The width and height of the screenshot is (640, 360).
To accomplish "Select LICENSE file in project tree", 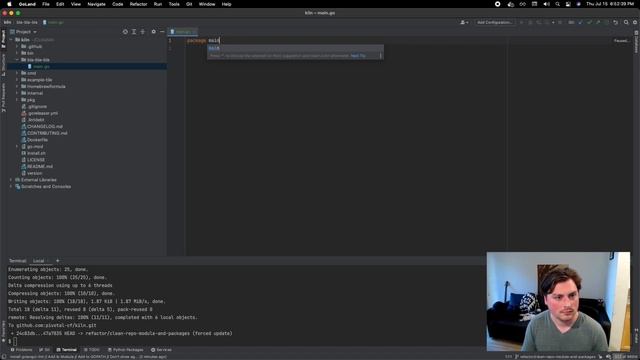I will [x=36, y=160].
